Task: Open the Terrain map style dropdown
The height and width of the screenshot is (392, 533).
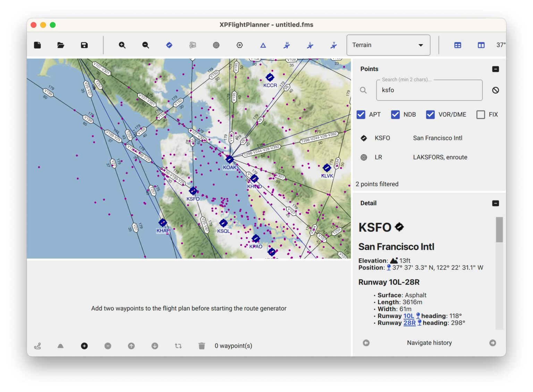Action: tap(388, 45)
